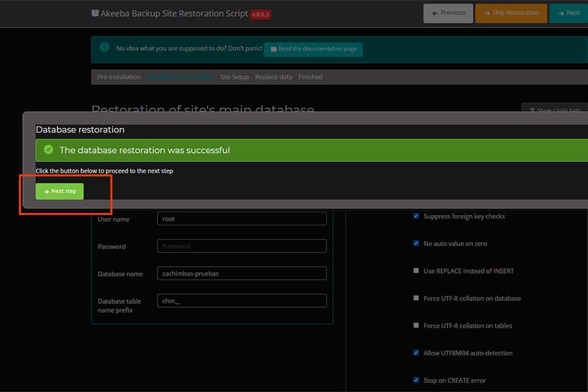Enable Force UTF-8 collation on database
This screenshot has width=588, height=392.
pos(416,298)
